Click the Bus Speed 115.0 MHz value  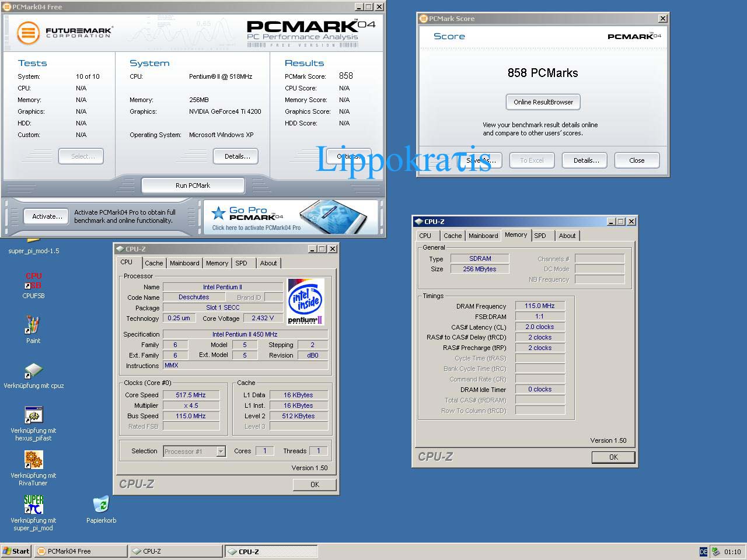tap(191, 416)
